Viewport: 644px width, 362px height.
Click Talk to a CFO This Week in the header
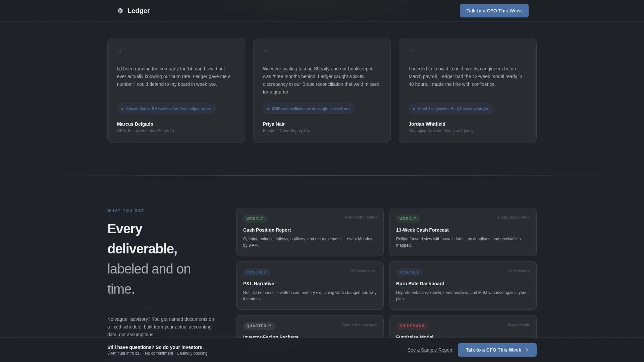click(x=494, y=11)
